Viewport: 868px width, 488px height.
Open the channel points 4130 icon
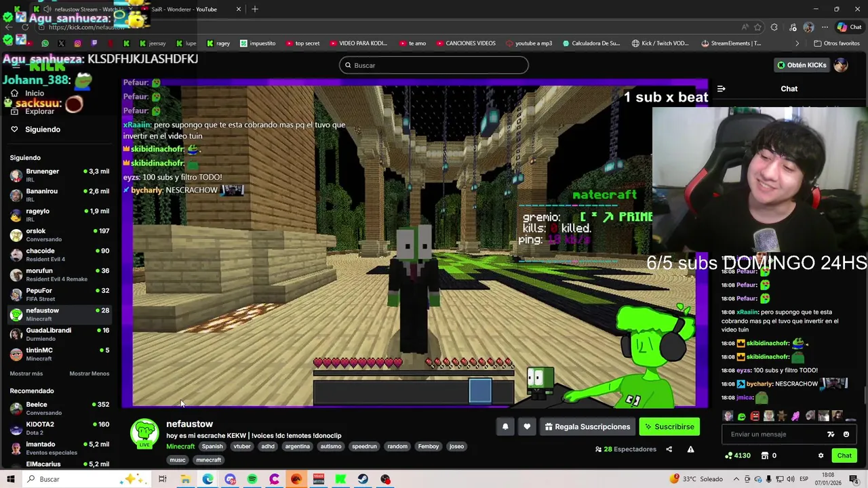[738, 455]
